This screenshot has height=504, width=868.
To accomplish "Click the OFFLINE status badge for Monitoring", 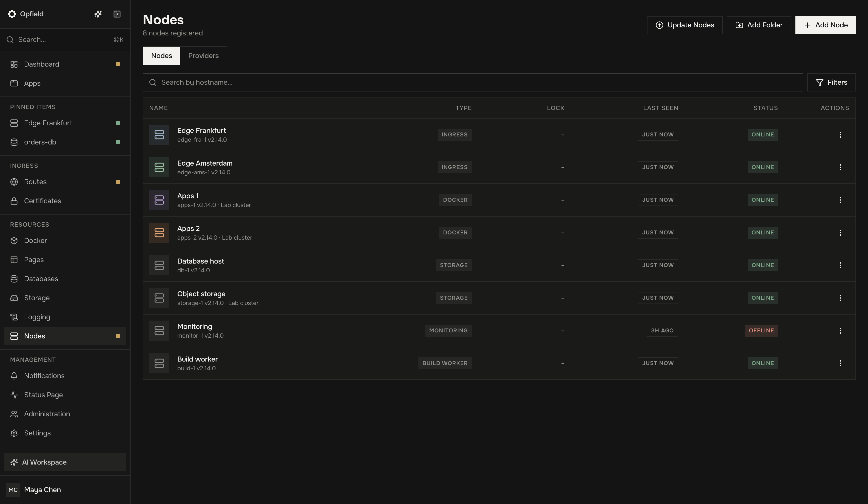I will pyautogui.click(x=761, y=331).
